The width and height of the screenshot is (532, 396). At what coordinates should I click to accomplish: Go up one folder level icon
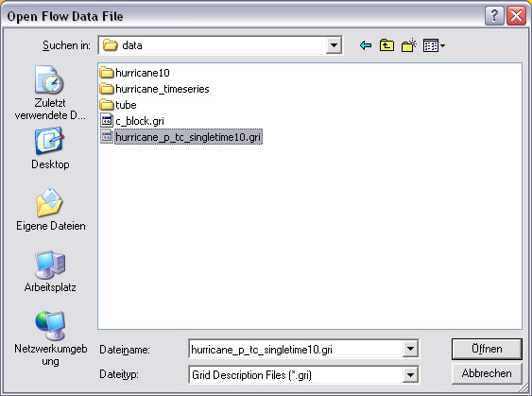(386, 45)
